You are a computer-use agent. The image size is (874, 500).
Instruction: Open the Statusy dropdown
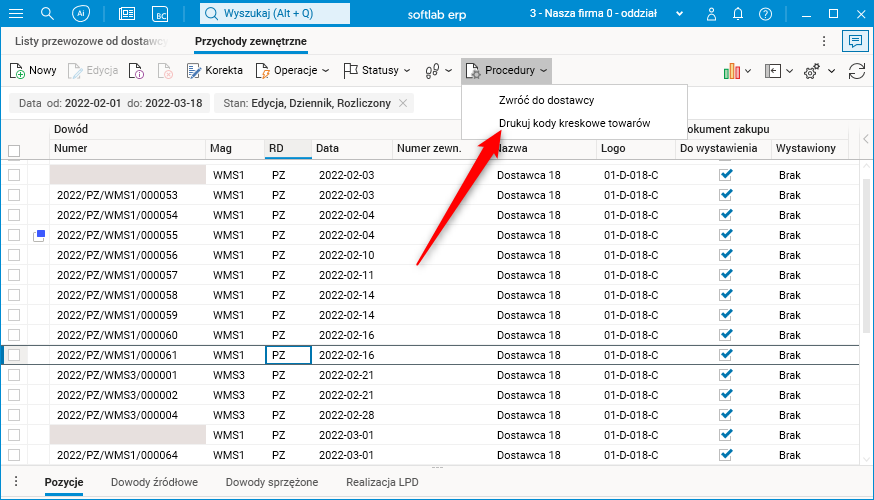coord(377,70)
